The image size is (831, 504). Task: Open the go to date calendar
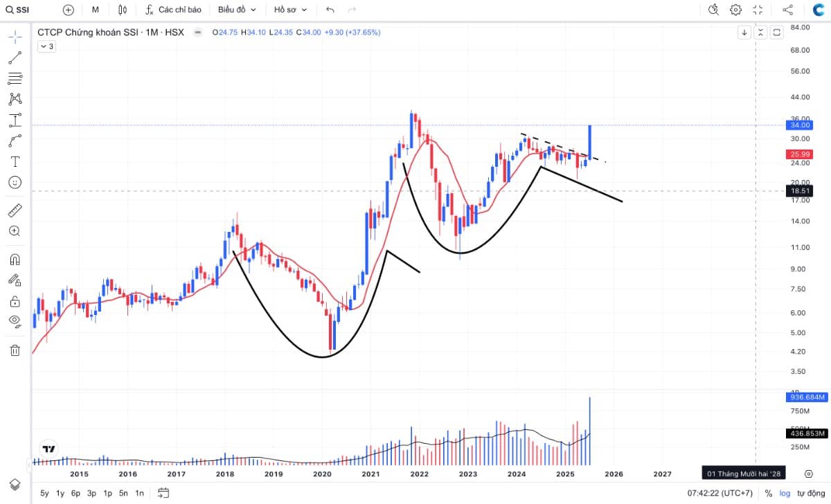163,493
